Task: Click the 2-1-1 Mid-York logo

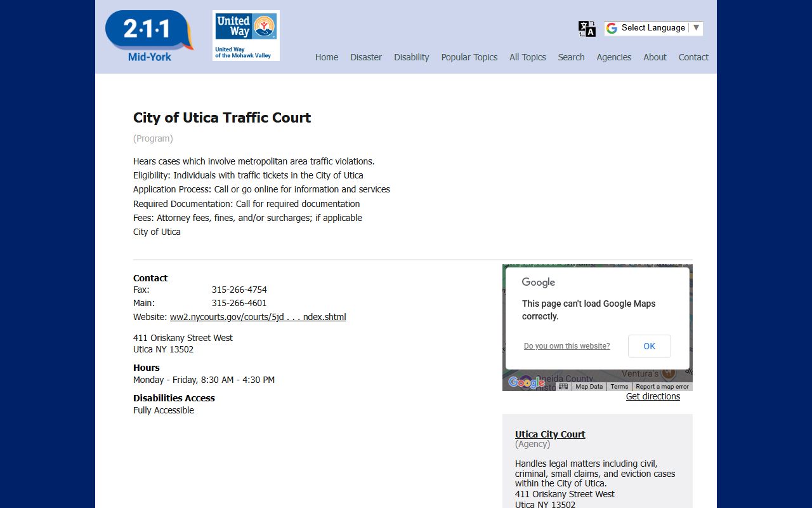Action: (149, 36)
